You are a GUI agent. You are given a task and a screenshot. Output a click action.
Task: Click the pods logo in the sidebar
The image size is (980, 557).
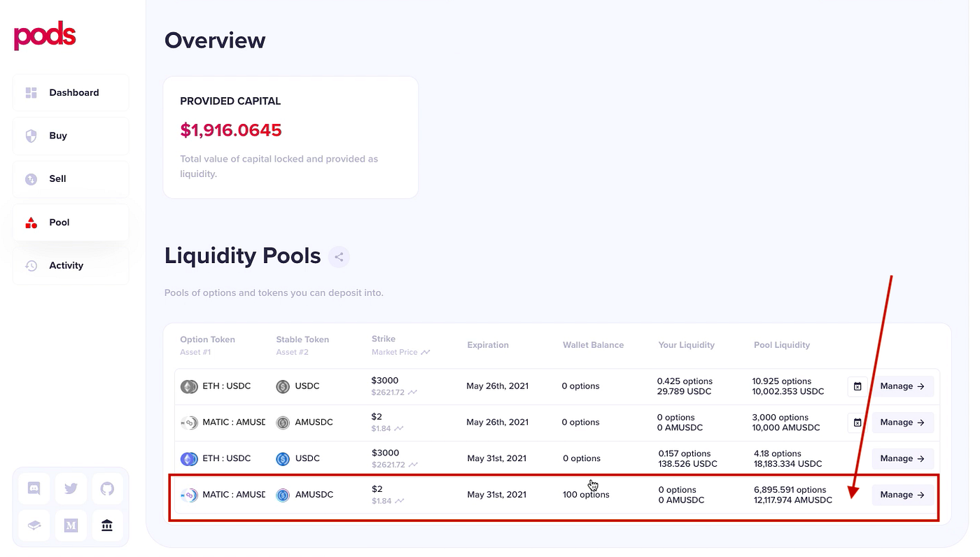[44, 36]
